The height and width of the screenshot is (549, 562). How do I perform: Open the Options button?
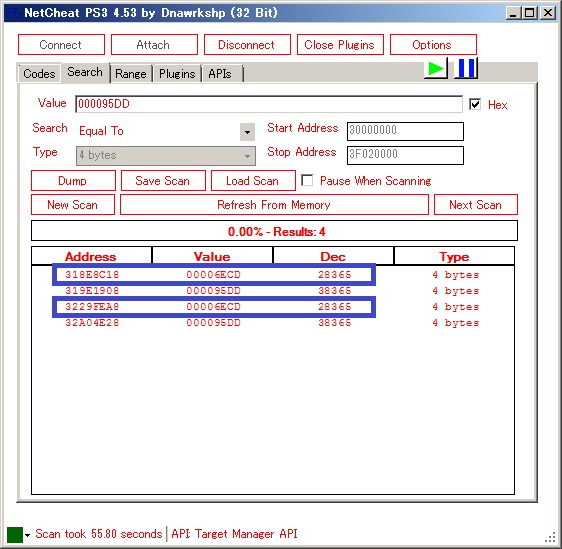[x=433, y=45]
